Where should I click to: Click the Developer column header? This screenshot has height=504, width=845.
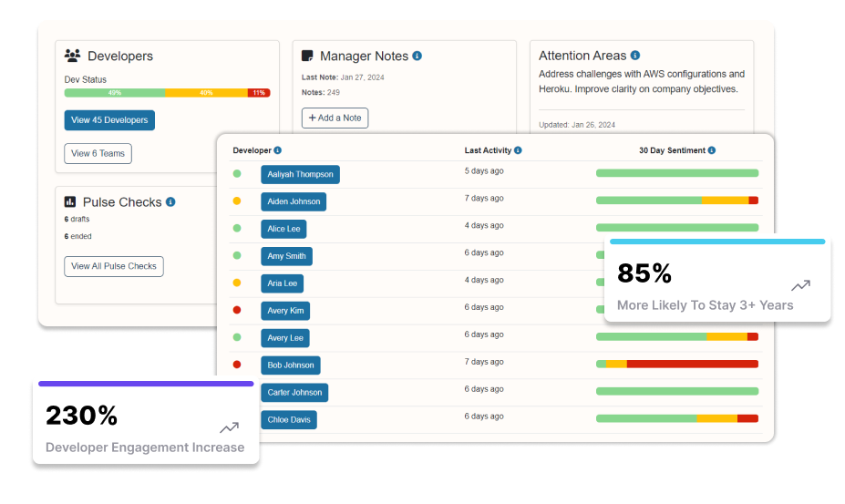(252, 150)
